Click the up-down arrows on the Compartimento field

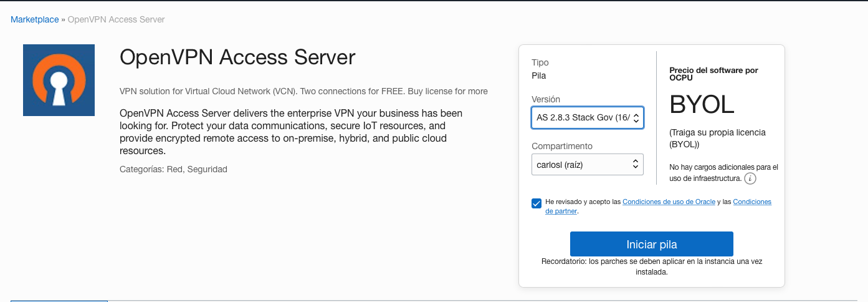pos(636,165)
